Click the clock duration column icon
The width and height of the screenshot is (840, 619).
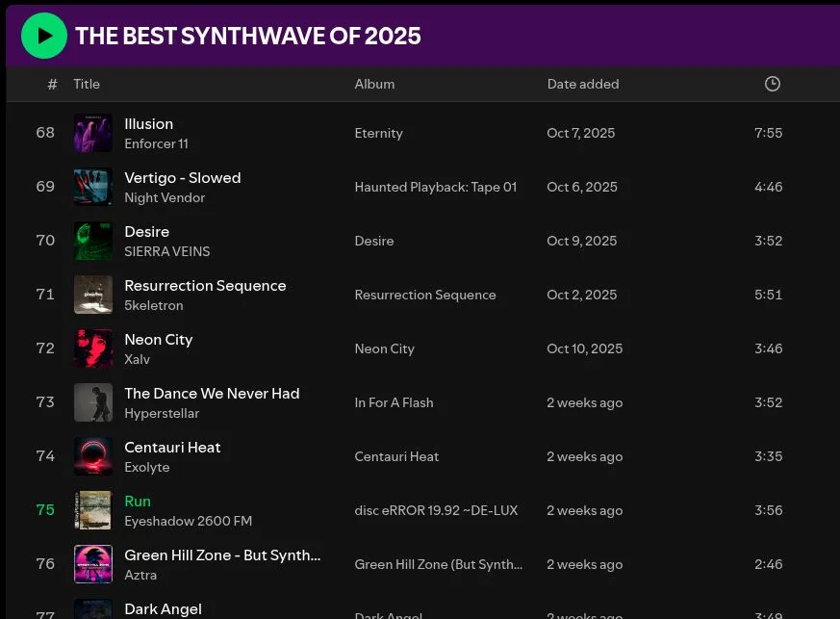pos(772,84)
